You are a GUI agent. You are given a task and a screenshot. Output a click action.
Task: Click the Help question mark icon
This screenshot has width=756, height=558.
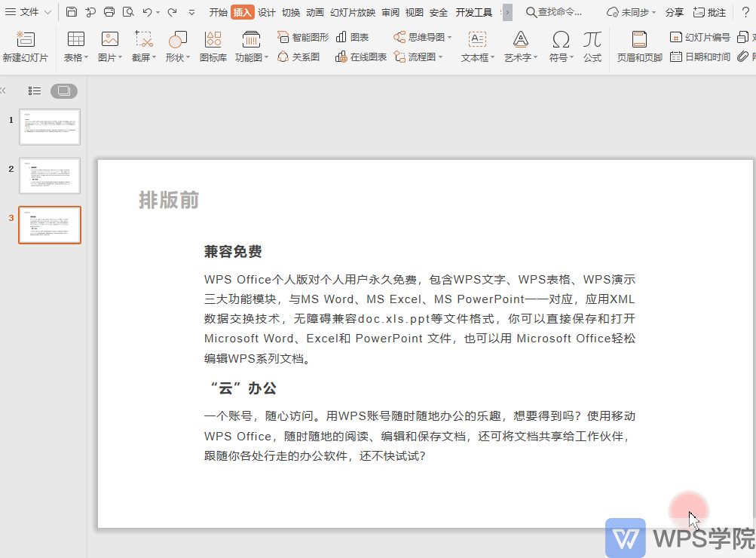[x=745, y=12]
